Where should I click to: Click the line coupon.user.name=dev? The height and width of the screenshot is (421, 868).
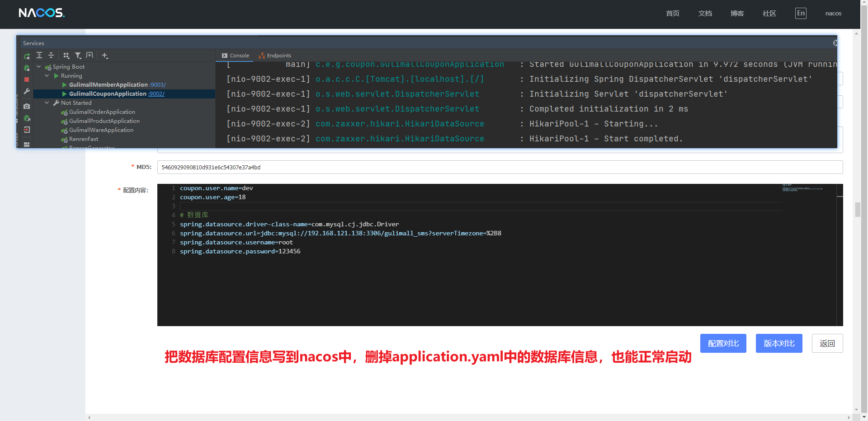(217, 188)
